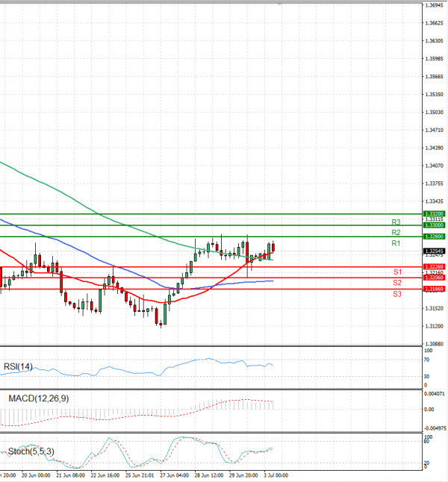Select the 1.33200 green price tag
Screen dimensions: 448x482
click(432, 213)
